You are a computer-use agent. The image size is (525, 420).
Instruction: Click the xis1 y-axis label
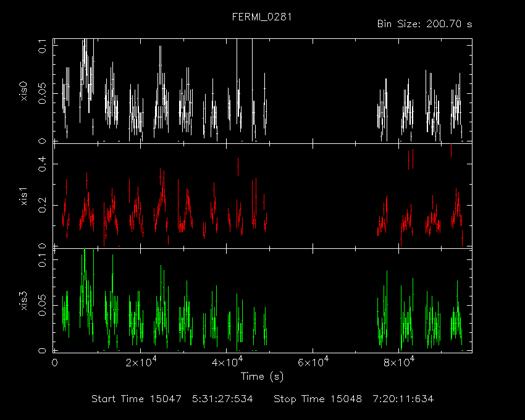pos(24,196)
